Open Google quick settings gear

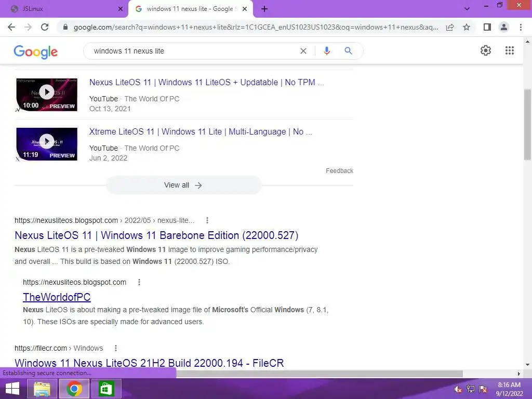486,50
